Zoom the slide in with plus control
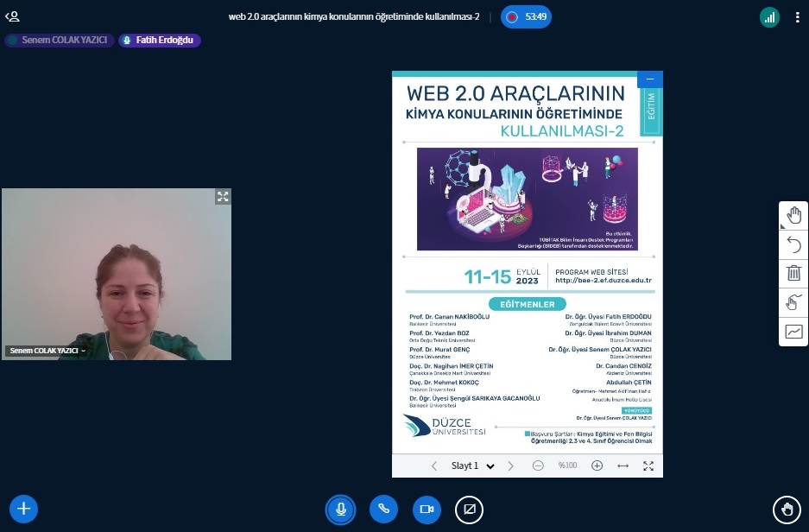 [597, 465]
